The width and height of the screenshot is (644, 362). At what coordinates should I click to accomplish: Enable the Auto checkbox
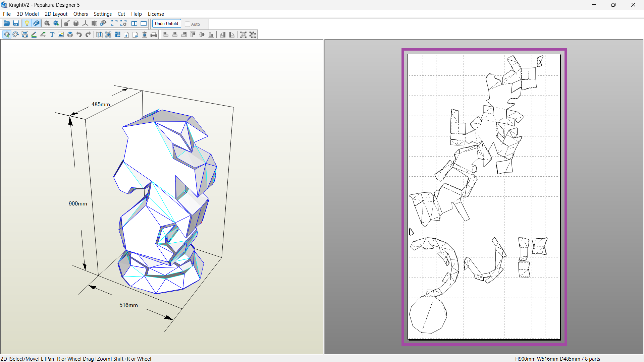[188, 24]
